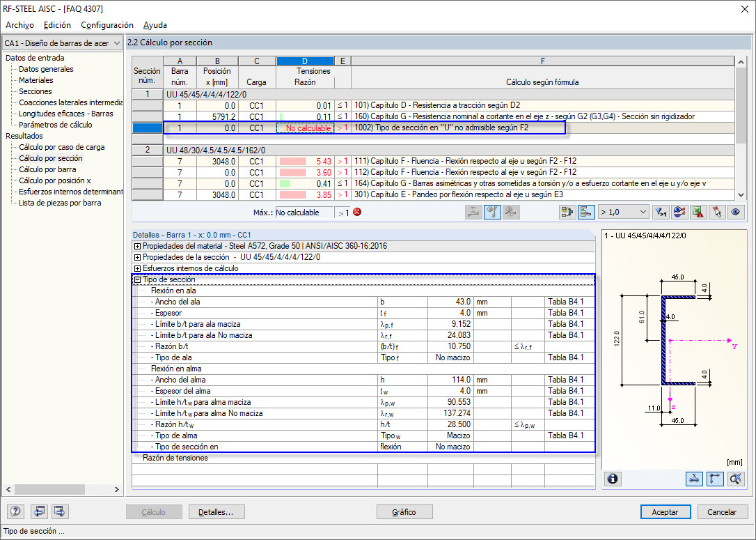Viewport: 756px width, 540px height.
Task: Open the > 1,0 ratio filter dropdown
Action: [624, 213]
